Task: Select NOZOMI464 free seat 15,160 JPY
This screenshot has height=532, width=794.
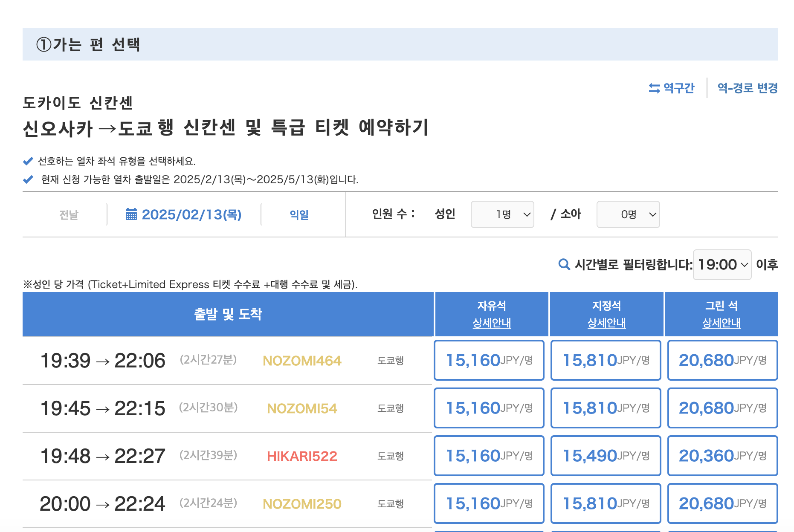Action: pyautogui.click(x=489, y=360)
